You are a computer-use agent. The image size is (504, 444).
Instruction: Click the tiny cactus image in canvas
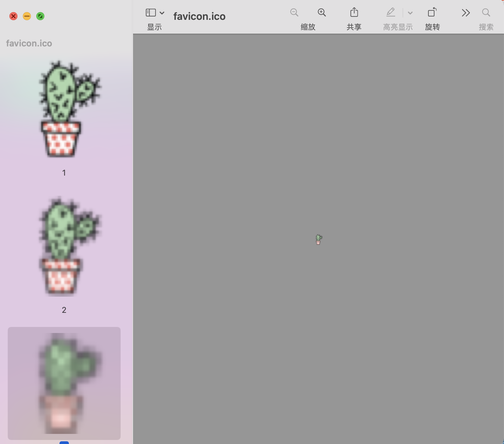(319, 239)
